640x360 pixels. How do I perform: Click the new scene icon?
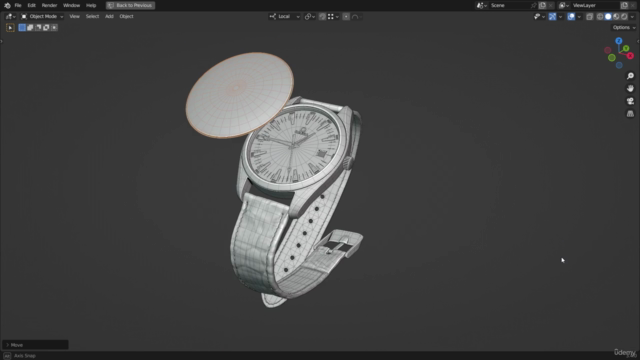pos(542,5)
